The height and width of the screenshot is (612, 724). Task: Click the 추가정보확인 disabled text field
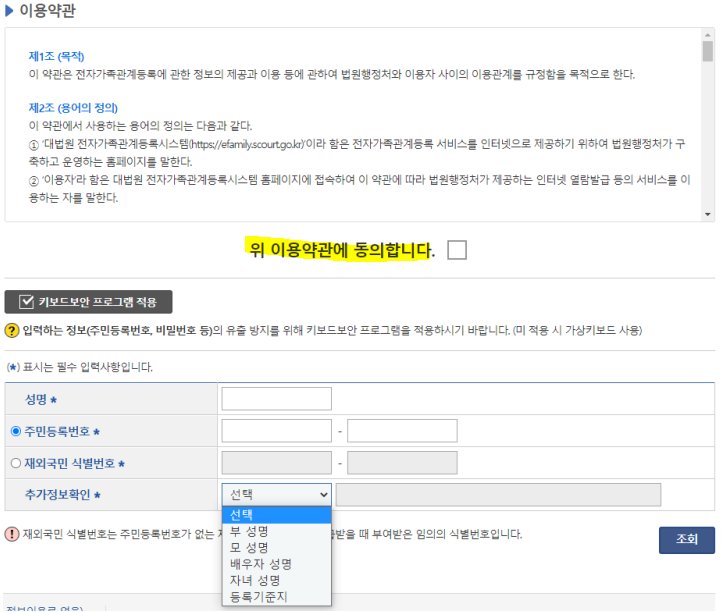(x=498, y=495)
